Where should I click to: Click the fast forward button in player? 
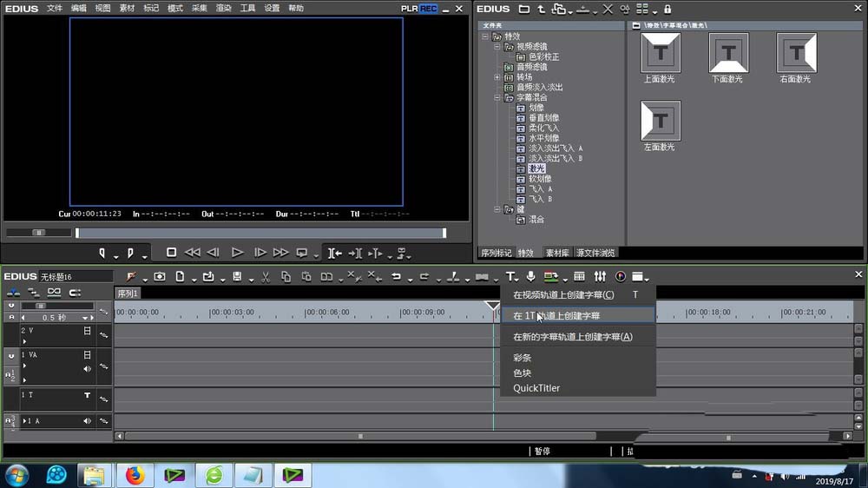[x=280, y=253]
